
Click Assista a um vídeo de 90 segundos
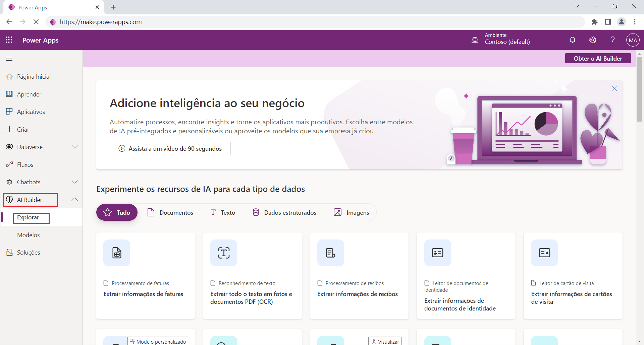click(170, 148)
